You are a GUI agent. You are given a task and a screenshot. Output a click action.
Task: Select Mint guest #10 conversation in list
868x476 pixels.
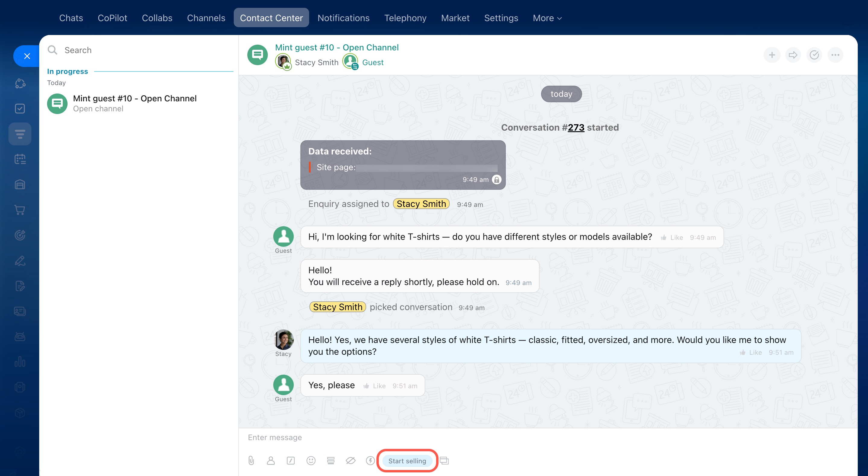click(x=135, y=103)
